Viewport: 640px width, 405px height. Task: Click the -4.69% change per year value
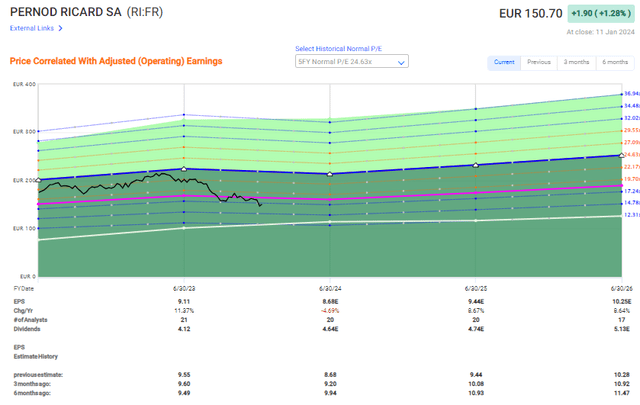(330, 311)
